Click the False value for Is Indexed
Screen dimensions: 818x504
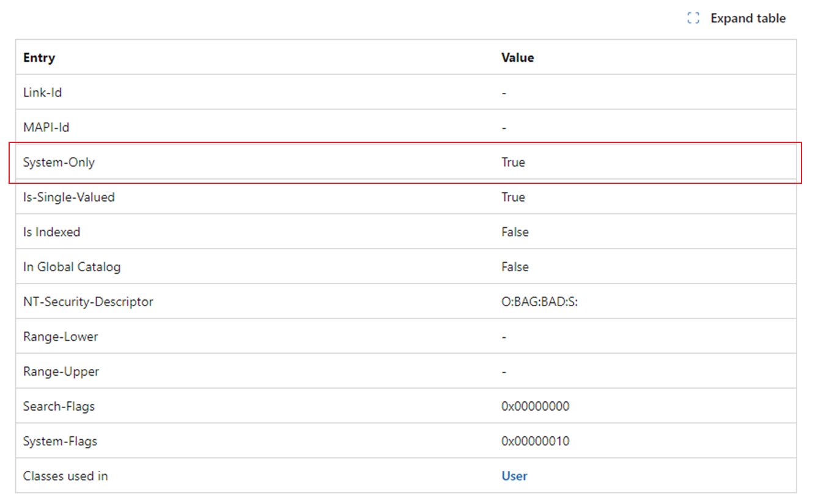pos(514,232)
